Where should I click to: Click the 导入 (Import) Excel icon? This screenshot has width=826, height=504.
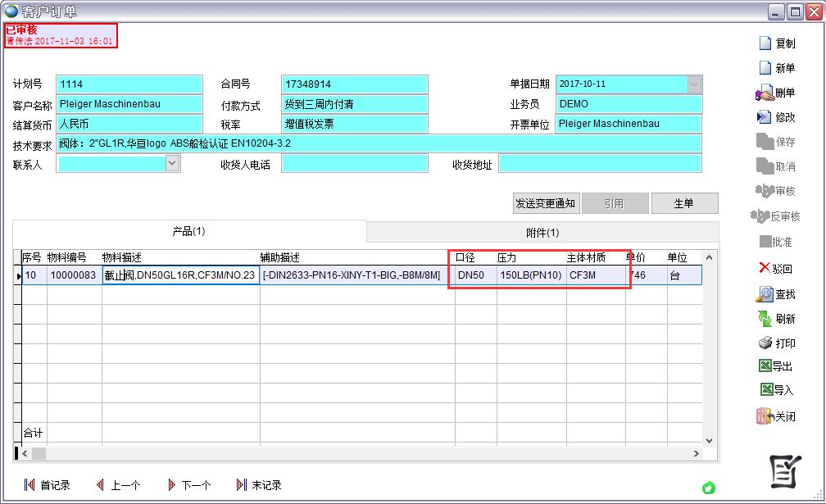point(765,390)
